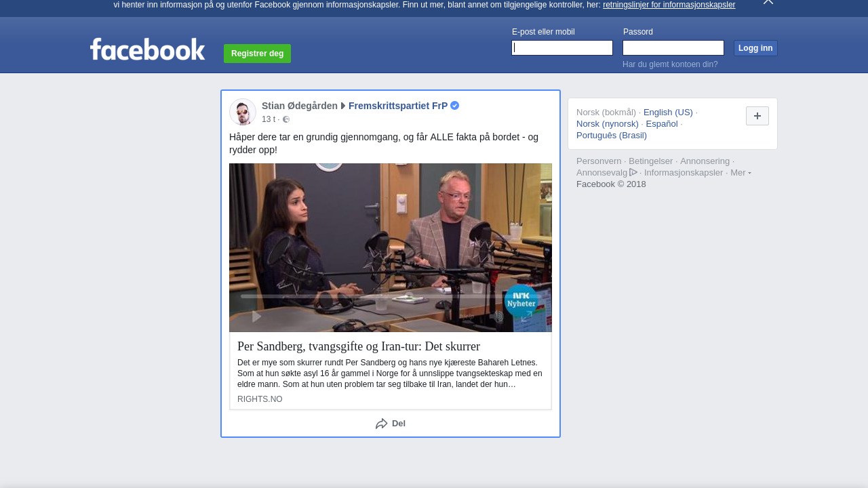Click the Registrer deg button

pos(257,54)
